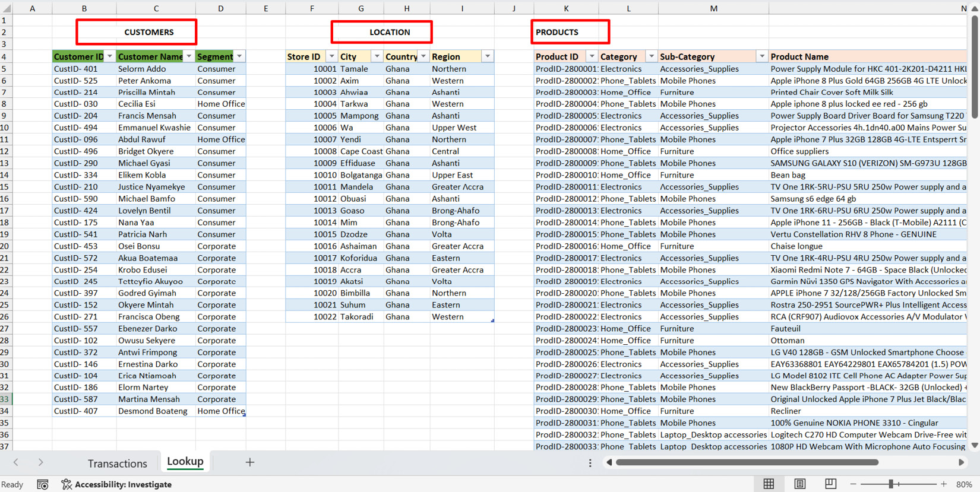Click Samsung s6 edge 64 gb cell

click(x=868, y=199)
